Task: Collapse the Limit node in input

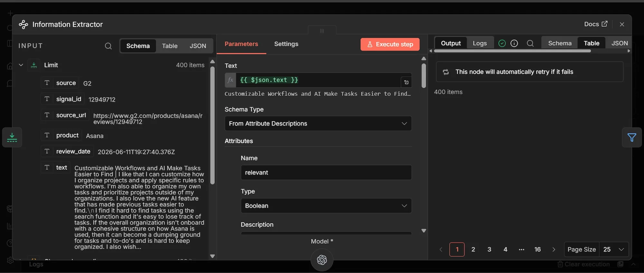Action: (x=21, y=65)
